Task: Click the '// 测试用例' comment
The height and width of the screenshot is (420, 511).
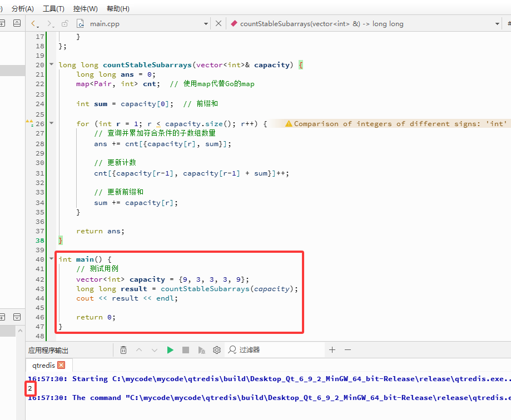Action: tap(97, 269)
